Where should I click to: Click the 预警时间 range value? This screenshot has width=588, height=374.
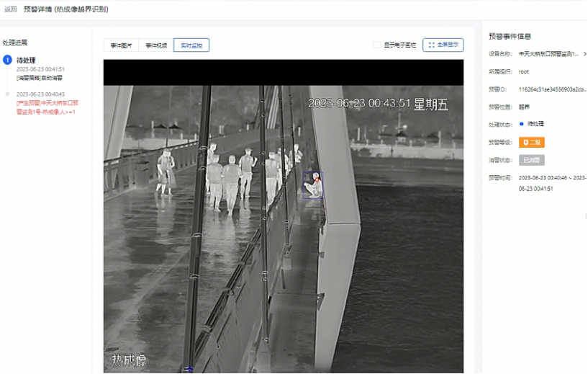coord(553,183)
